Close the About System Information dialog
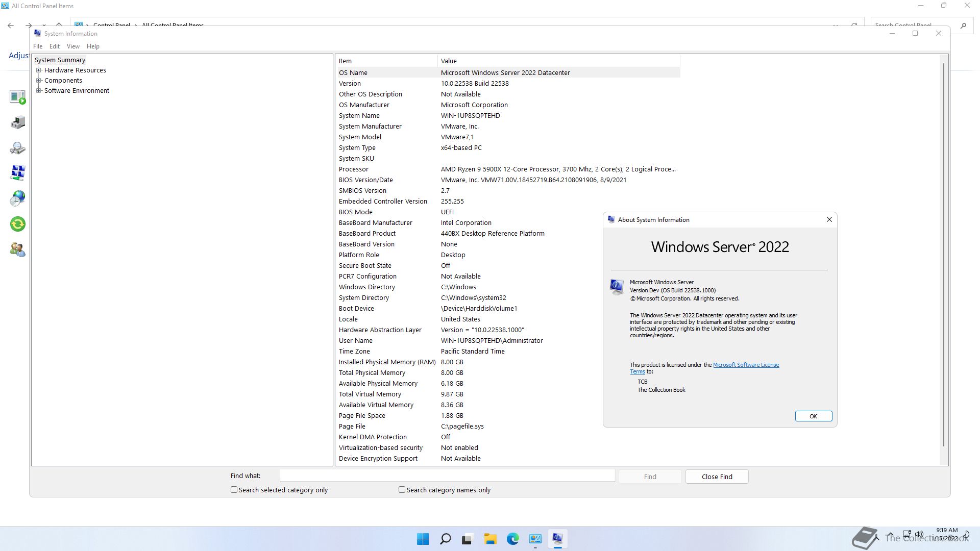980x551 pixels. 829,219
